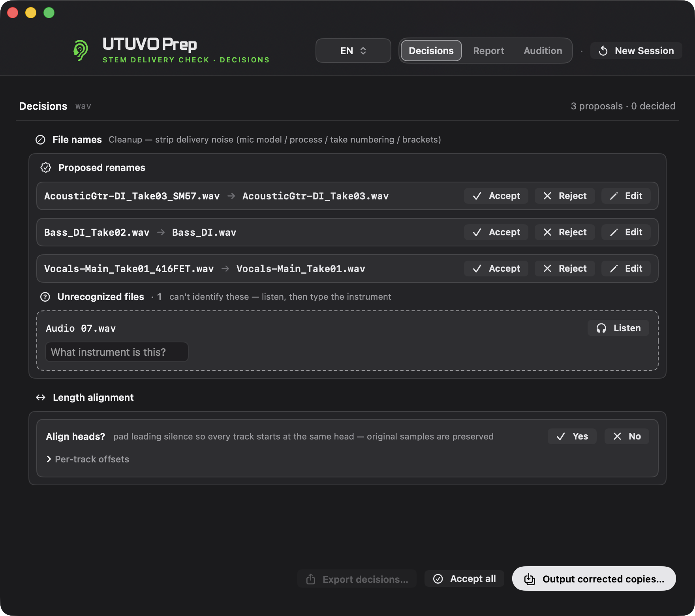695x616 pixels.
Task: Click proposed name AcousticGtr-DI_Take03.wav
Action: 316,196
